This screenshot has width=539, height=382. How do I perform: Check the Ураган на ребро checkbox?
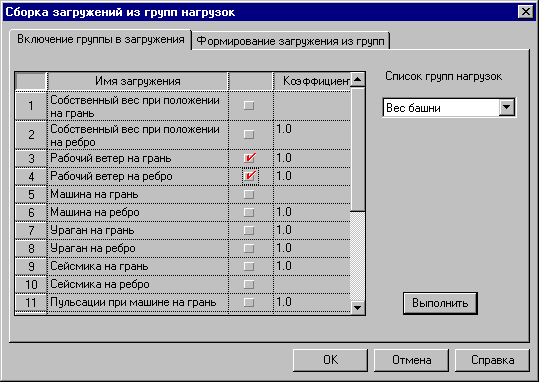pyautogui.click(x=249, y=248)
